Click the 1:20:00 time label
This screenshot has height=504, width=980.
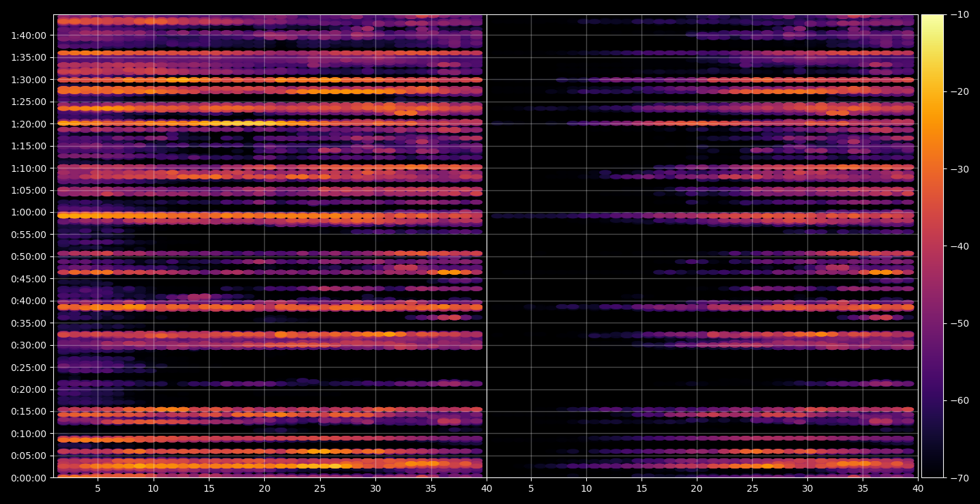click(28, 123)
